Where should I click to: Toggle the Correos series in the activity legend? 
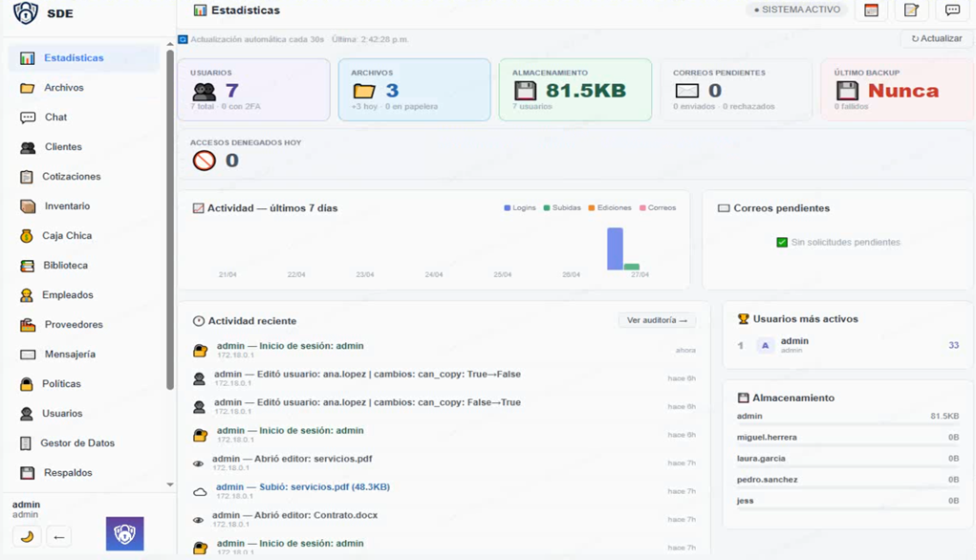click(x=658, y=206)
